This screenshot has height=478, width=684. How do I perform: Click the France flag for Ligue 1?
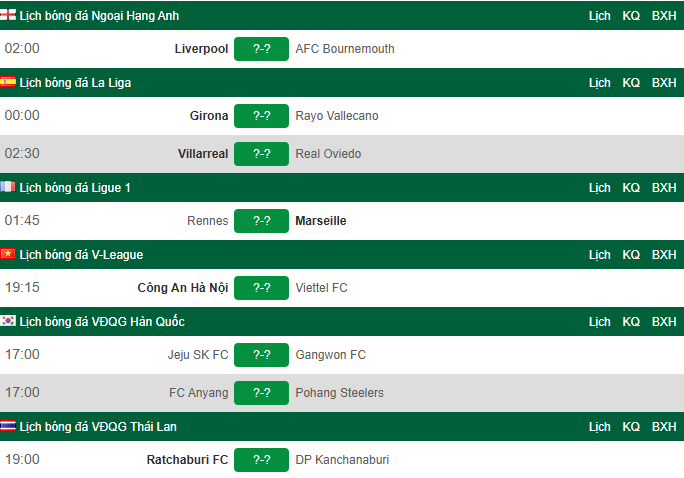8,187
